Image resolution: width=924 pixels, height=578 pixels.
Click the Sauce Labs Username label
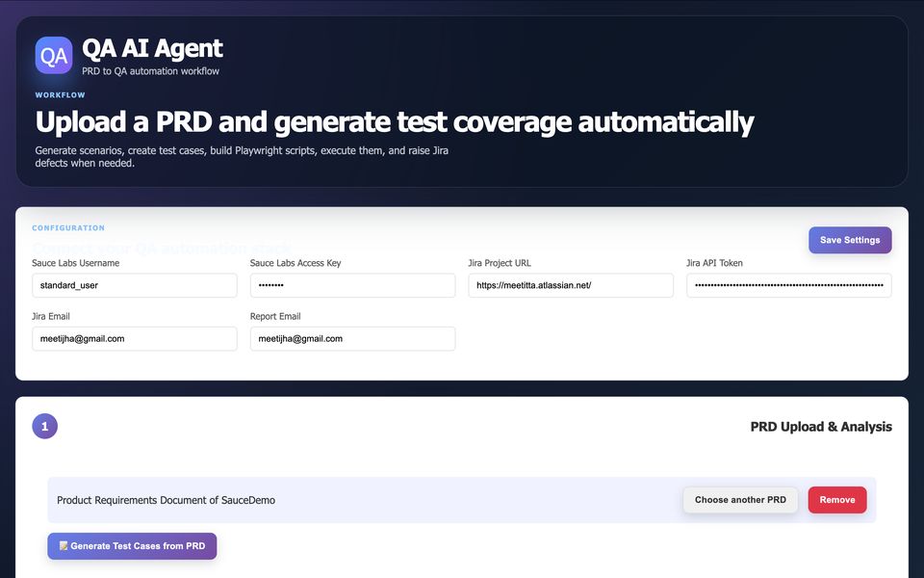click(75, 263)
